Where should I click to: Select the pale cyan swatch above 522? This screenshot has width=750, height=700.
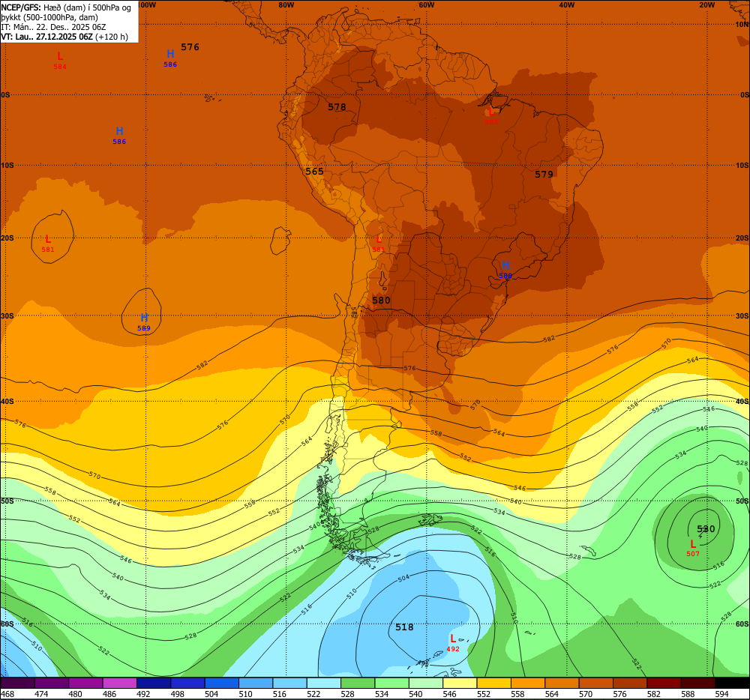coord(324,683)
